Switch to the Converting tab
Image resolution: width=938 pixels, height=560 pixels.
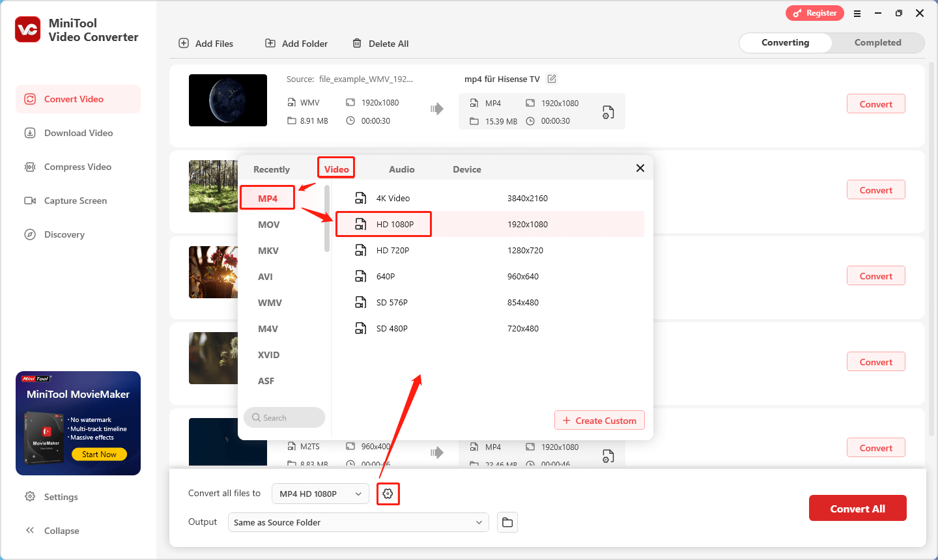[x=786, y=42]
